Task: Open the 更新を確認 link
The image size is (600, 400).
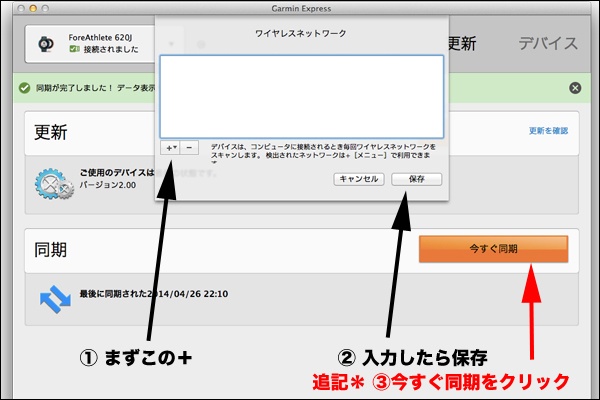Action: tap(548, 131)
